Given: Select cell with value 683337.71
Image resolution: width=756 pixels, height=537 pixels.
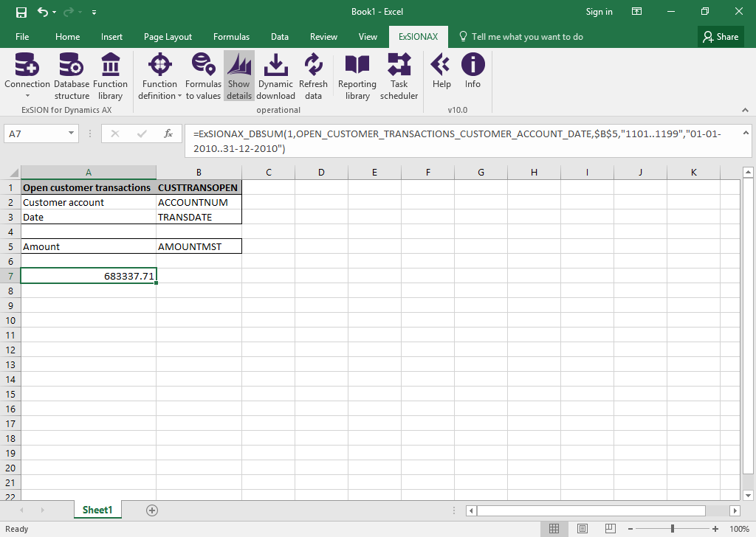Looking at the screenshot, I should 89,276.
